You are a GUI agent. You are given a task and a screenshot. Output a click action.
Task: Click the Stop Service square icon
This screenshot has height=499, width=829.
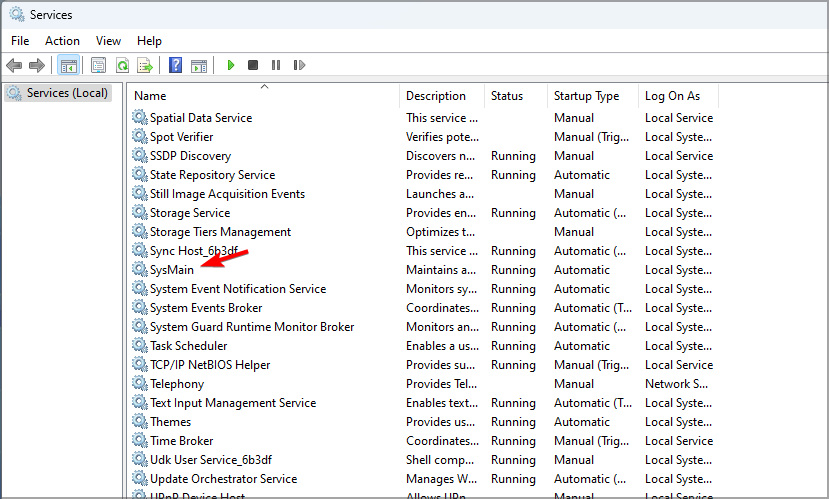click(x=253, y=65)
